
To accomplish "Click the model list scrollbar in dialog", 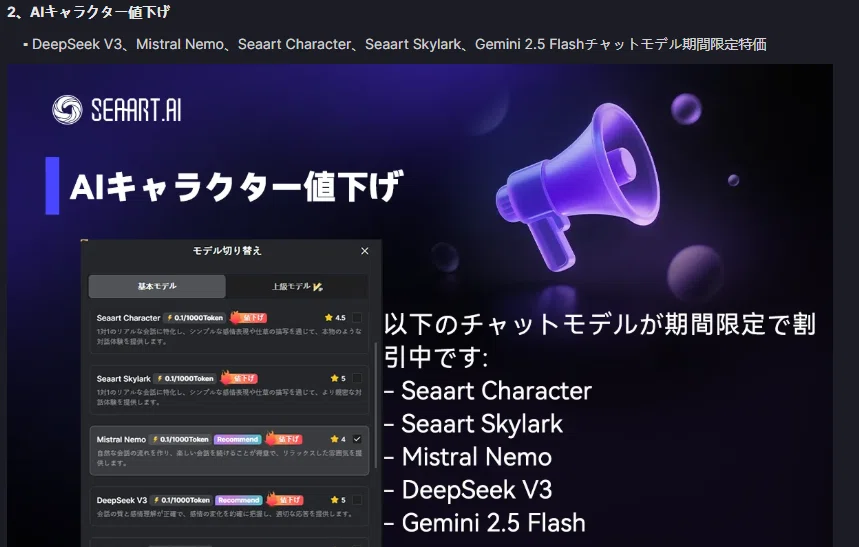I will pos(375,406).
